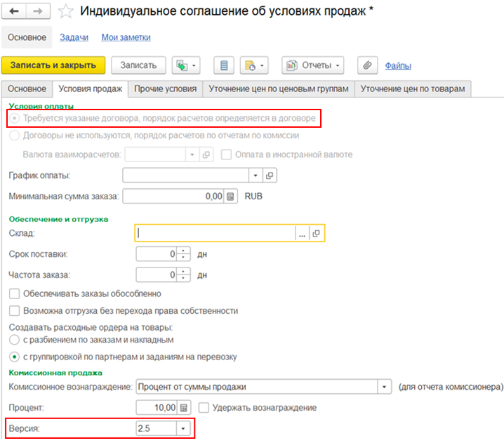504x443 pixels.
Task: Open calculator for Минимальная сумма заказа
Action: pos(230,197)
